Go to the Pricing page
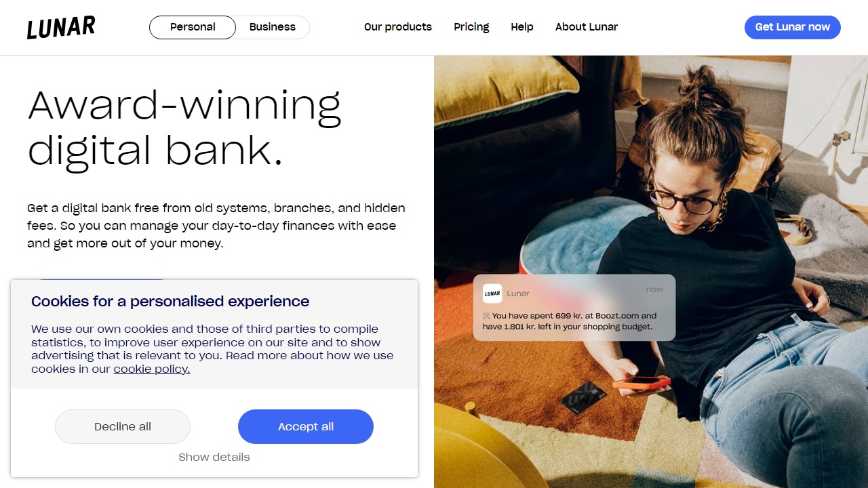868x488 pixels. tap(471, 27)
